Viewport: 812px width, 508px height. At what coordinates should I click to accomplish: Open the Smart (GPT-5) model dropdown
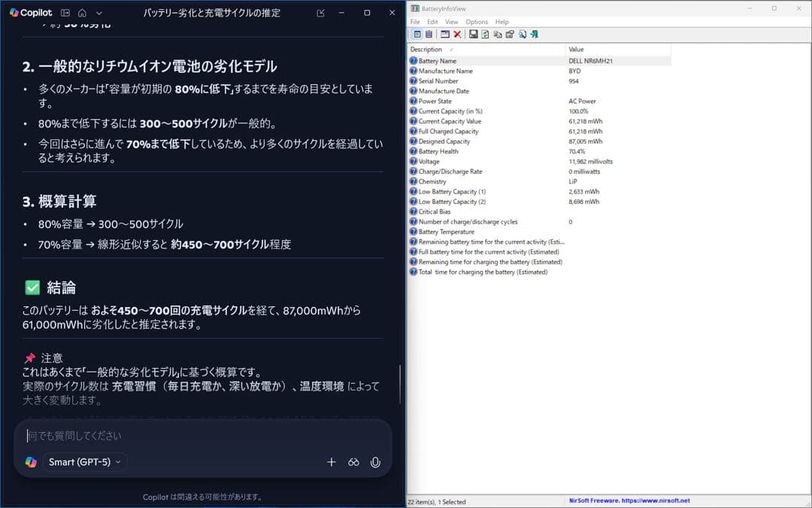point(83,462)
